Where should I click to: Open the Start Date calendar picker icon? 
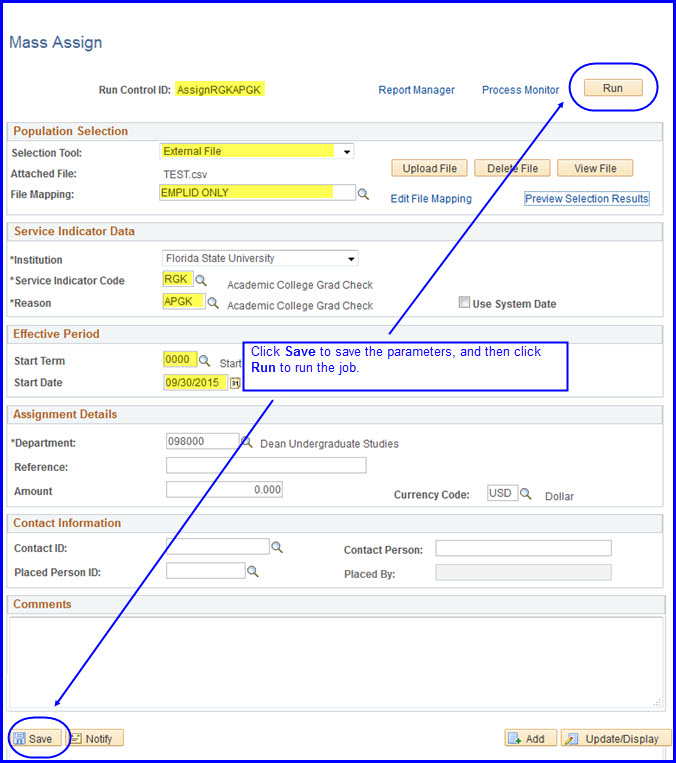click(236, 382)
